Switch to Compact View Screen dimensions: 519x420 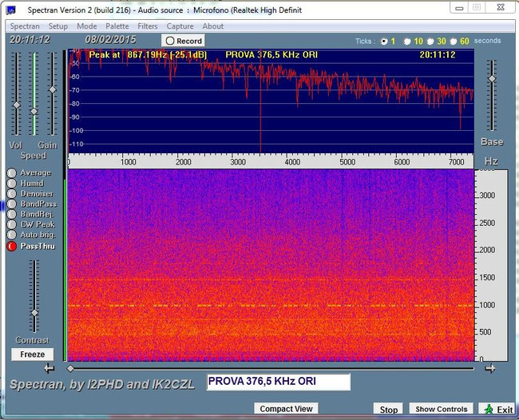286,409
